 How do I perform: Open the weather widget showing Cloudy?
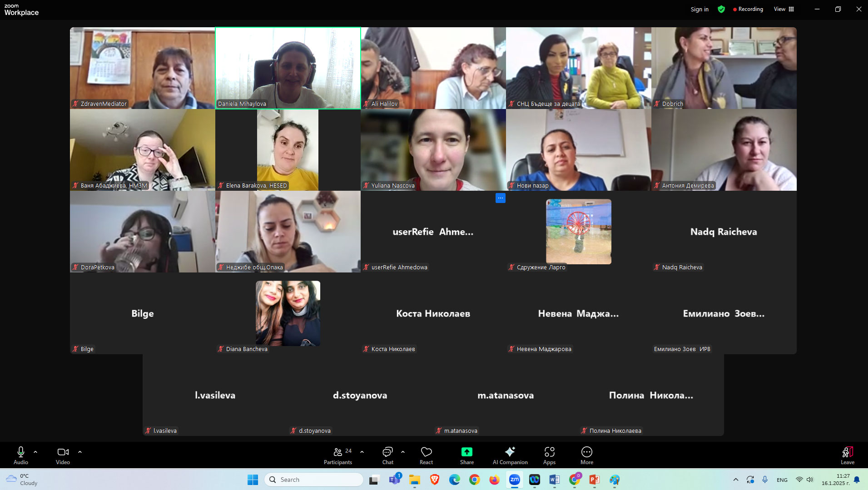22,480
